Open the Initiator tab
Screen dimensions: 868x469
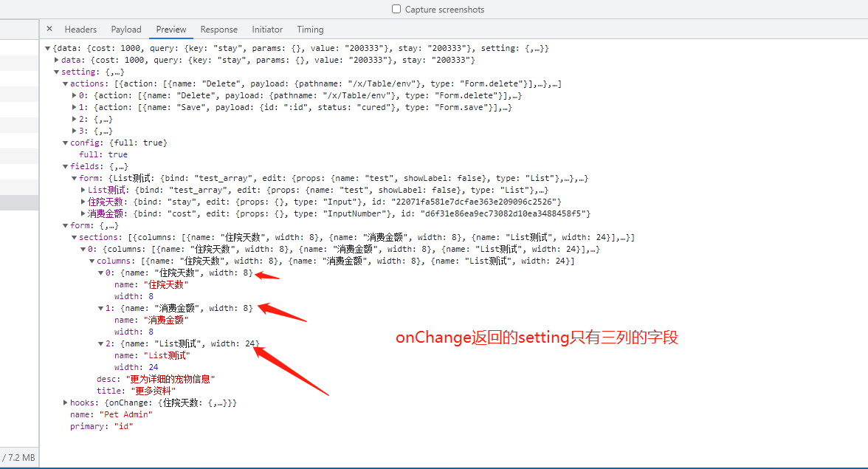tap(266, 29)
